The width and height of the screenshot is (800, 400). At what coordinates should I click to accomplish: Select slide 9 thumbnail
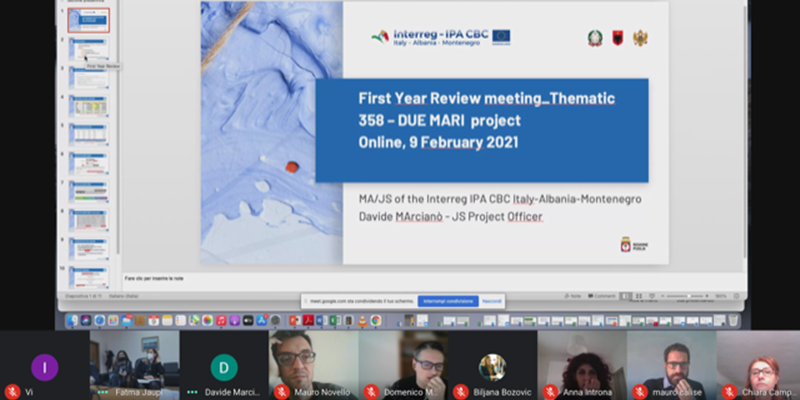pyautogui.click(x=88, y=249)
